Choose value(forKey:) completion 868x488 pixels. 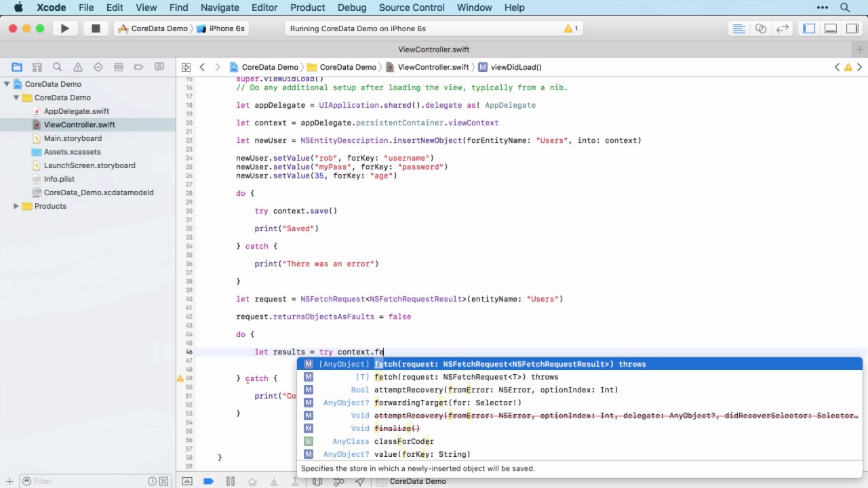click(x=580, y=454)
